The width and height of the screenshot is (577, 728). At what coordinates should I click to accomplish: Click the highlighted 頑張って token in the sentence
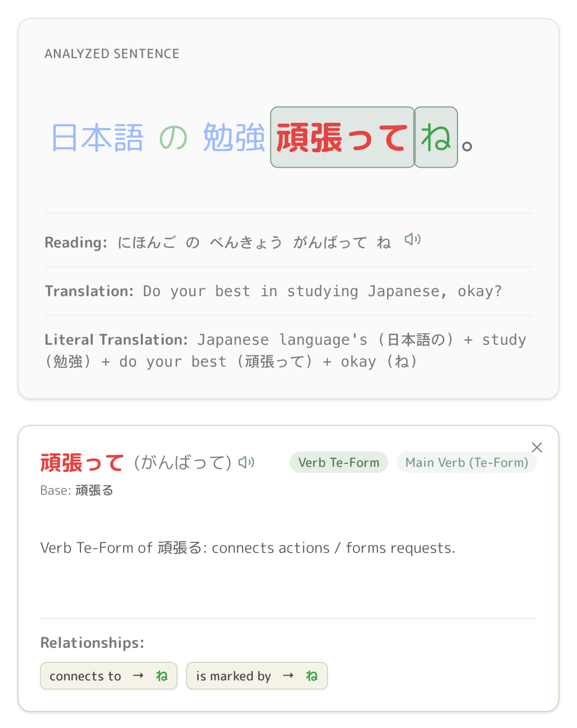point(342,137)
